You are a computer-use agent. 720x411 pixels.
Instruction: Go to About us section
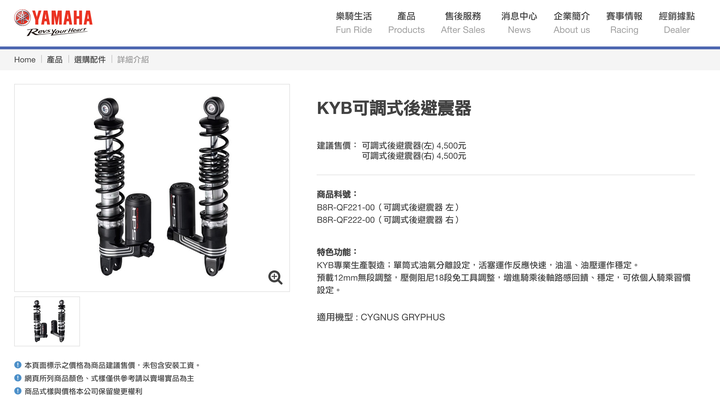pos(572,23)
